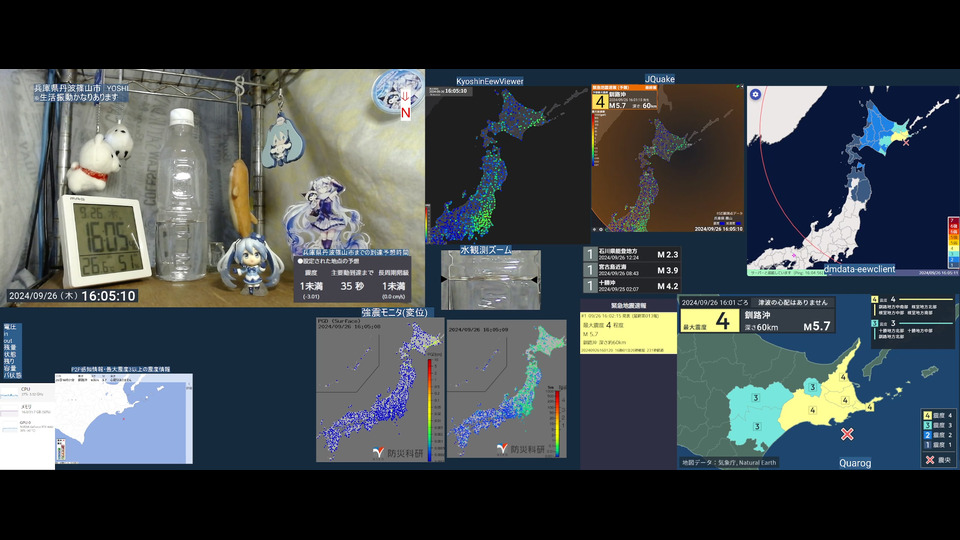The image size is (960, 540).
Task: Click the JQuake title label
Action: point(659,79)
